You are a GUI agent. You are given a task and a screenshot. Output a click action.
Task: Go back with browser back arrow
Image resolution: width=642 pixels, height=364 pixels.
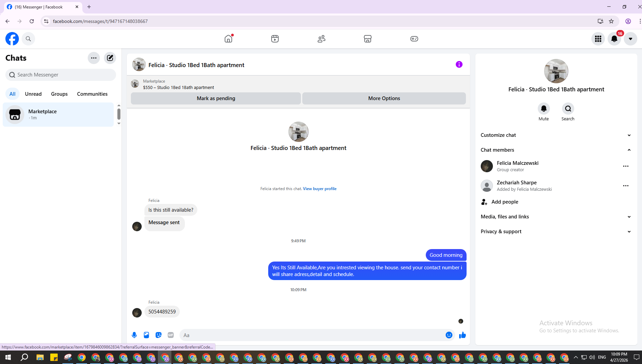click(x=7, y=21)
